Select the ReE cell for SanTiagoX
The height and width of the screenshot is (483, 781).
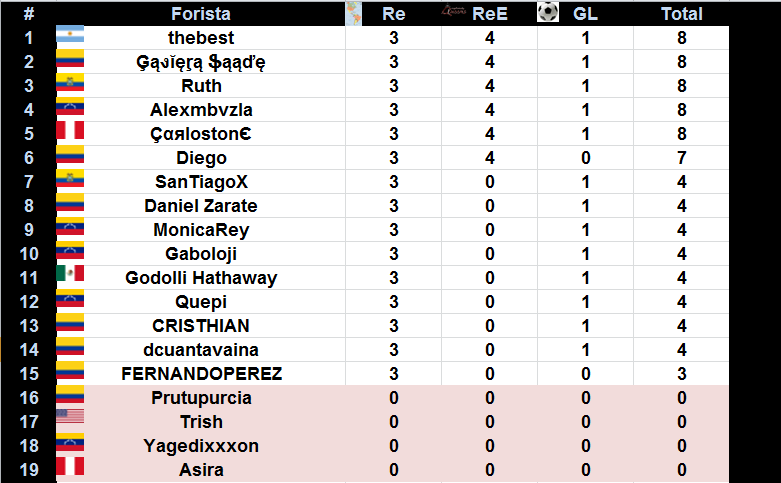tap(490, 182)
